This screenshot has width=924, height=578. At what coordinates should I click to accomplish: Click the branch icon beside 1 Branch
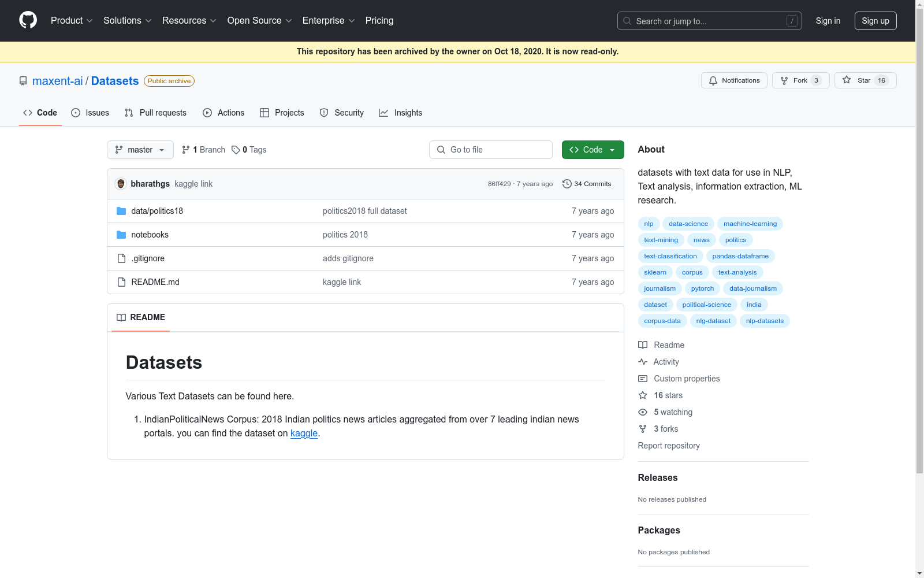[x=186, y=150]
